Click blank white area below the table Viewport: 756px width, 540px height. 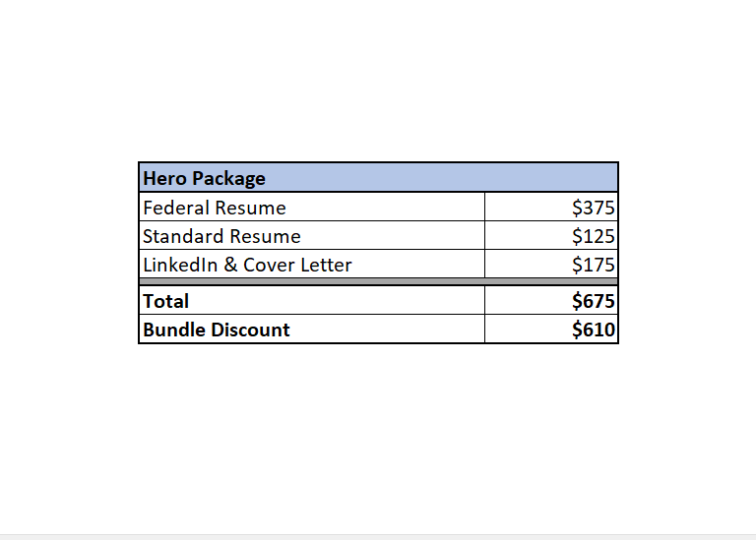pos(378,433)
